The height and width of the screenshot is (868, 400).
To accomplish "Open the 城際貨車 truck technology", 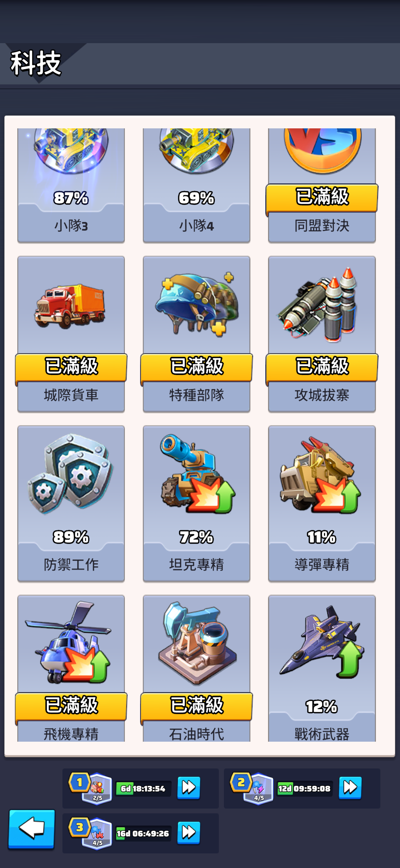I will click(71, 334).
